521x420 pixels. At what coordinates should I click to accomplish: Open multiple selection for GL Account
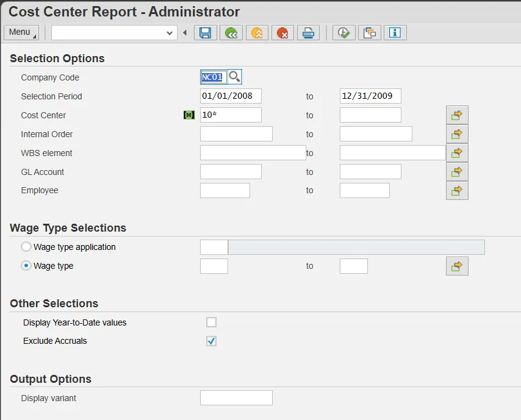coord(457,172)
